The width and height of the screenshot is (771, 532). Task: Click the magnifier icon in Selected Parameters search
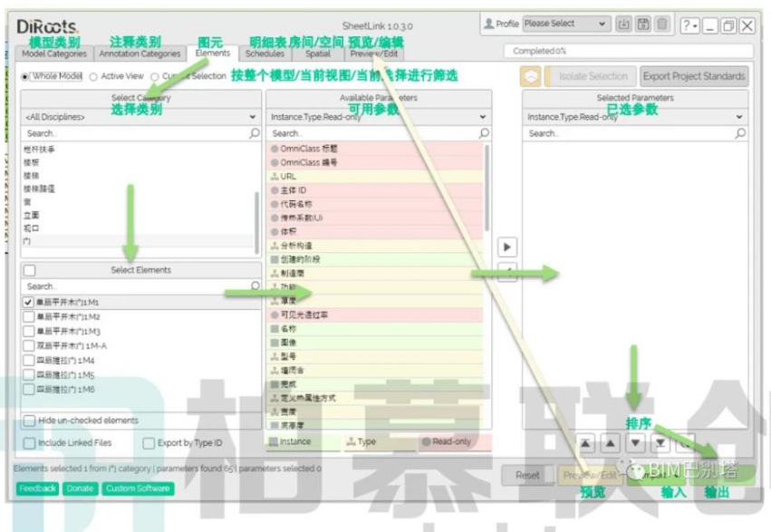pos(740,133)
